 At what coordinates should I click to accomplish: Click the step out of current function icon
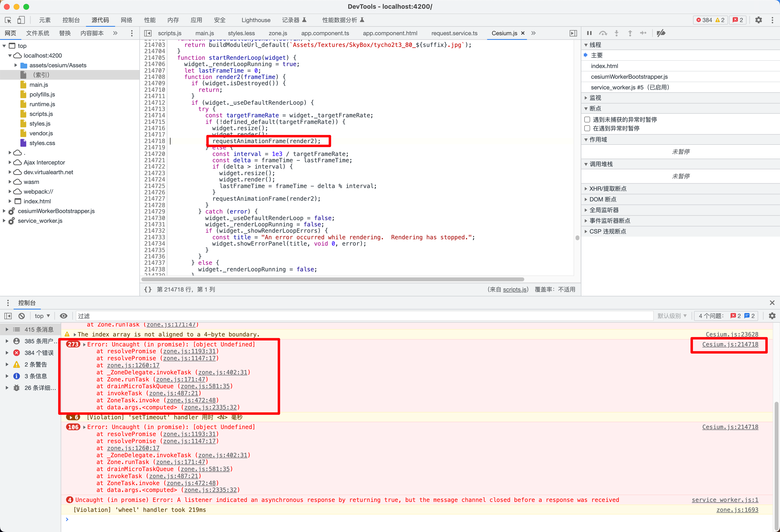tap(630, 33)
